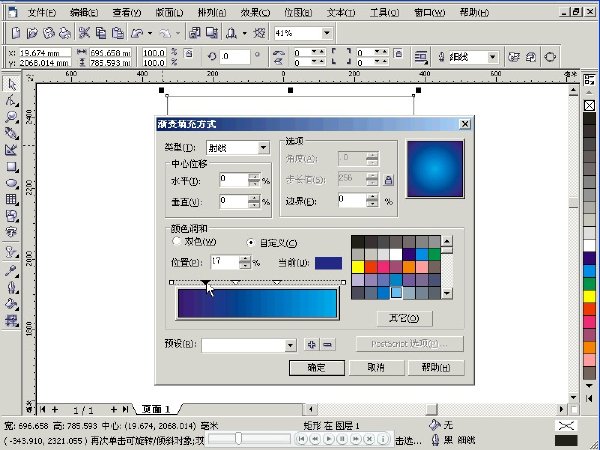Click the Convert to Curves icon
Viewport: 600px width, 450px height.
[x=550, y=57]
